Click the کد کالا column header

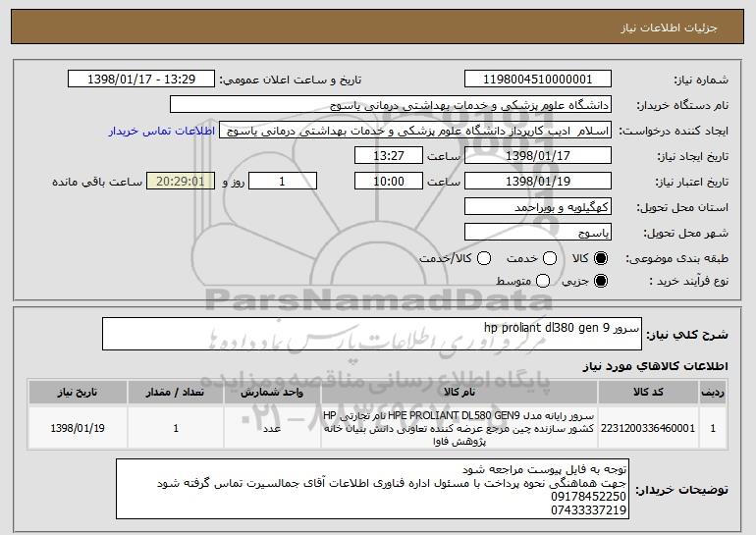coord(648,393)
